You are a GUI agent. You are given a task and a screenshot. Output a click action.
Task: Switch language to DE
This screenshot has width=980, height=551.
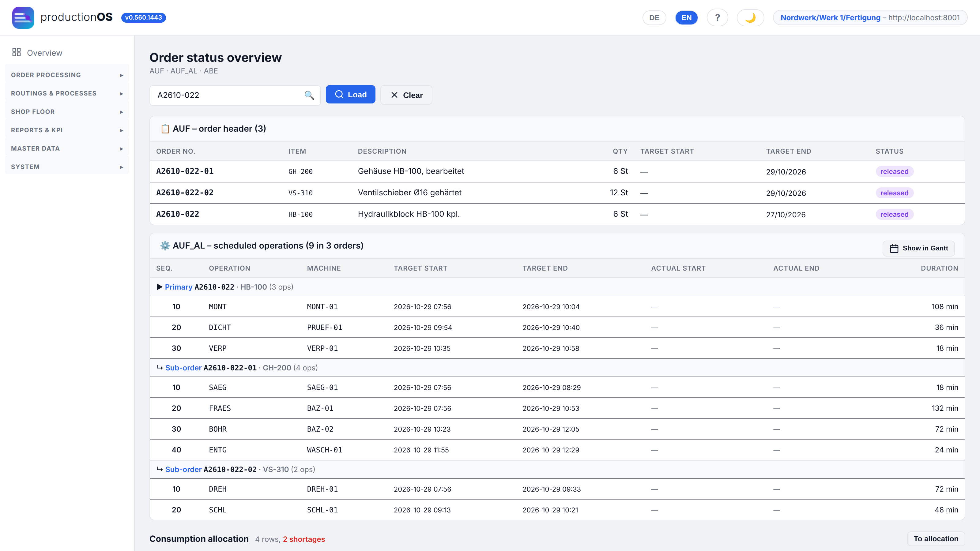pos(654,17)
